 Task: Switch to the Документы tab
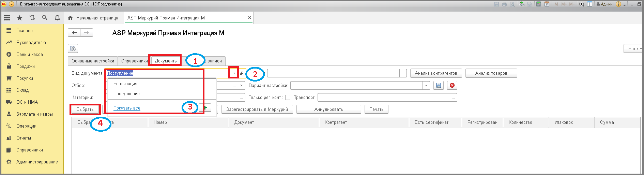tap(166, 61)
